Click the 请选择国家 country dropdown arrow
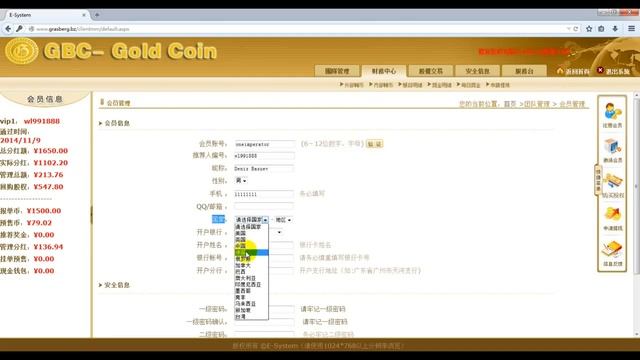 pyautogui.click(x=265, y=220)
